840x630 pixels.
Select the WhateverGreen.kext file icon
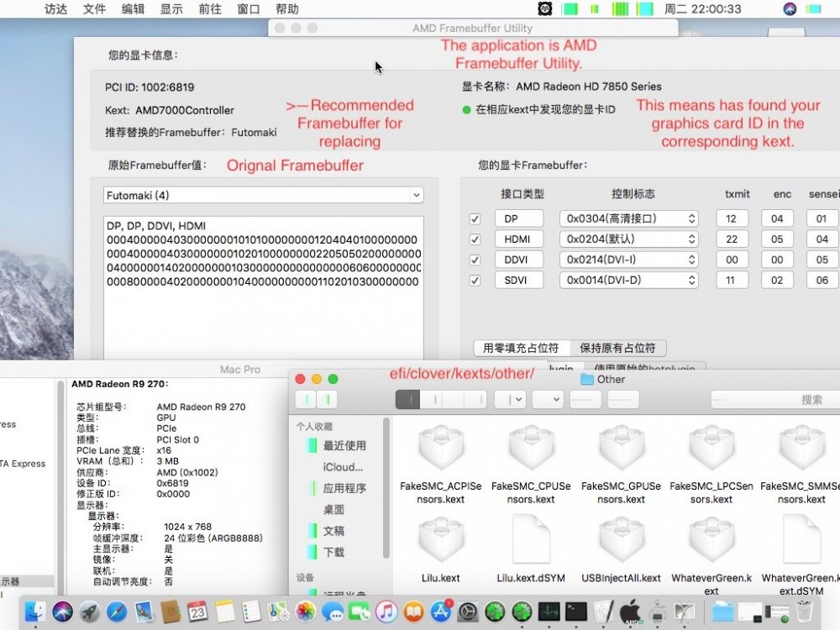coord(711,540)
